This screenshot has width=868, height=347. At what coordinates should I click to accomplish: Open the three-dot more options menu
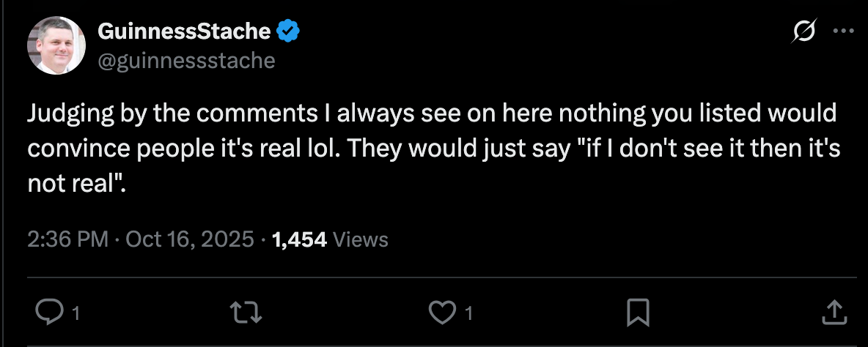point(844,31)
